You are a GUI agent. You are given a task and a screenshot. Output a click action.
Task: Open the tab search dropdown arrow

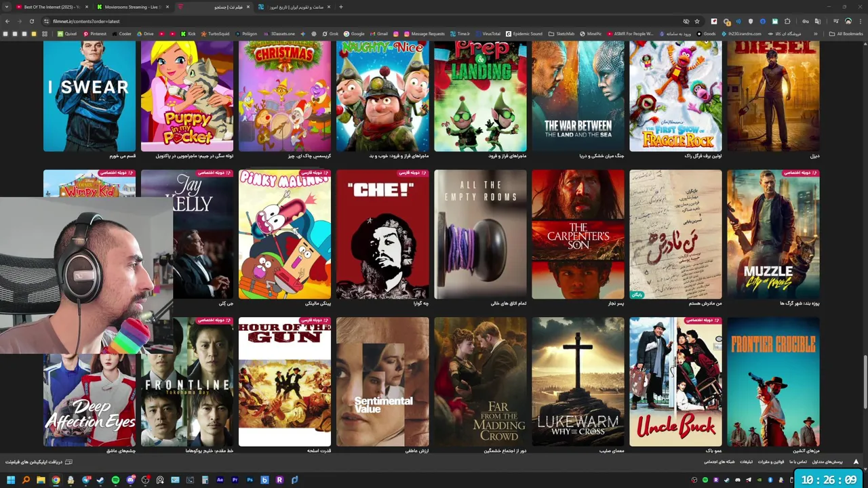click(5, 7)
